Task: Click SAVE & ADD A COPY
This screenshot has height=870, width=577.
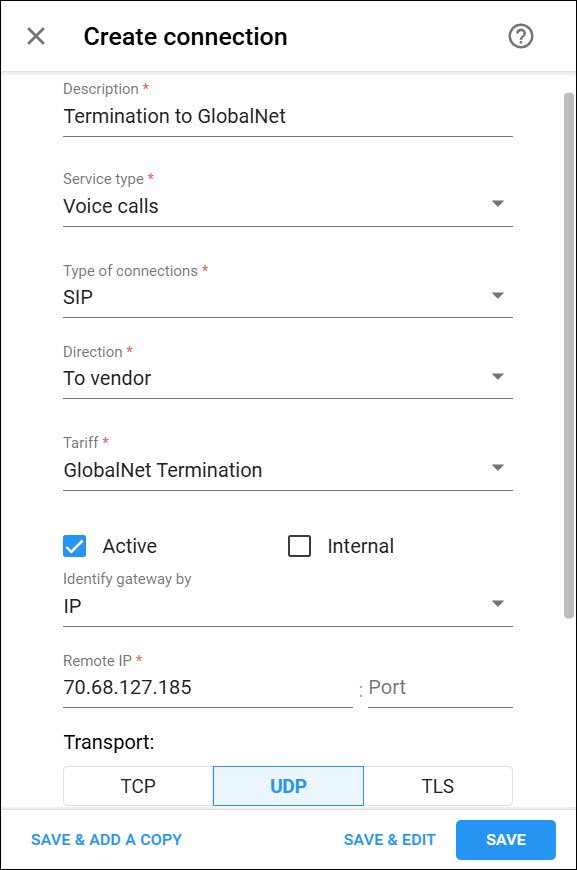Action: click(x=107, y=839)
